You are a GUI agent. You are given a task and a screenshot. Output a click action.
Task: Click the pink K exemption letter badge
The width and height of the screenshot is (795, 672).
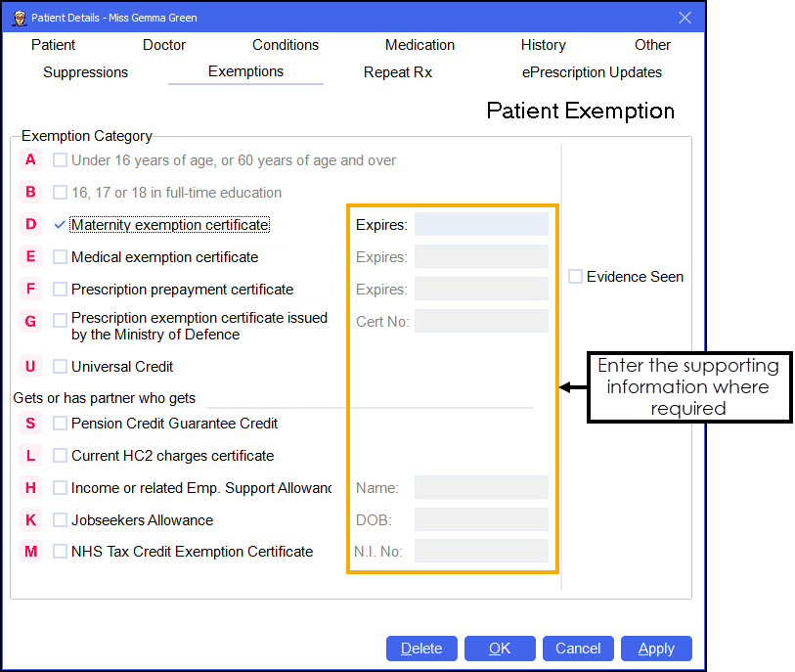pos(31,520)
